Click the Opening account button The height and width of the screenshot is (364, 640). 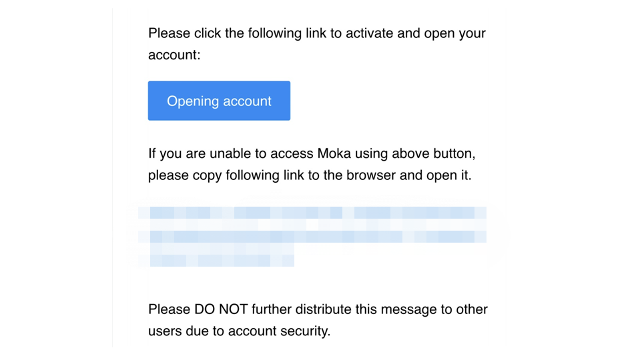click(x=219, y=101)
